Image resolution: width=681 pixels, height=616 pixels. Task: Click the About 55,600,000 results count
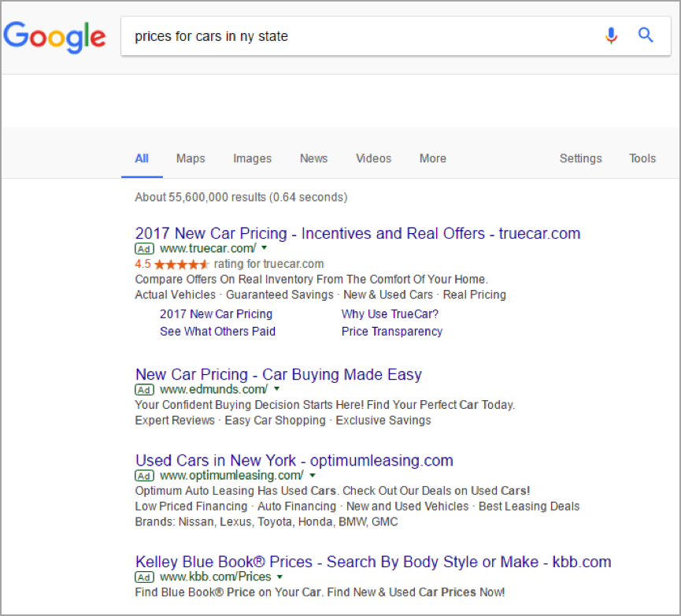[241, 197]
